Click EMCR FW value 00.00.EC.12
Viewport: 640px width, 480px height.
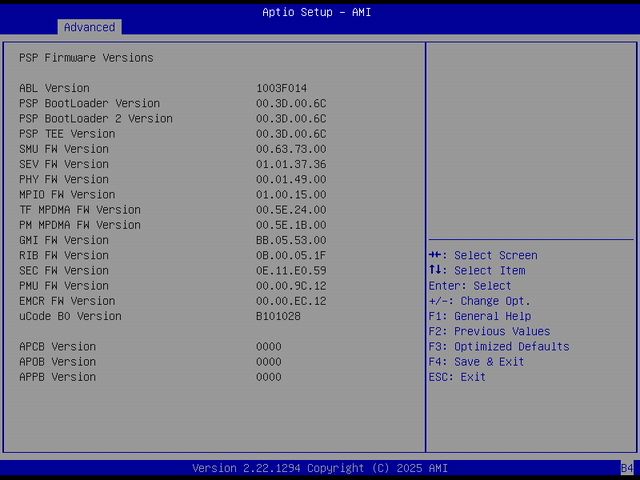291,301
